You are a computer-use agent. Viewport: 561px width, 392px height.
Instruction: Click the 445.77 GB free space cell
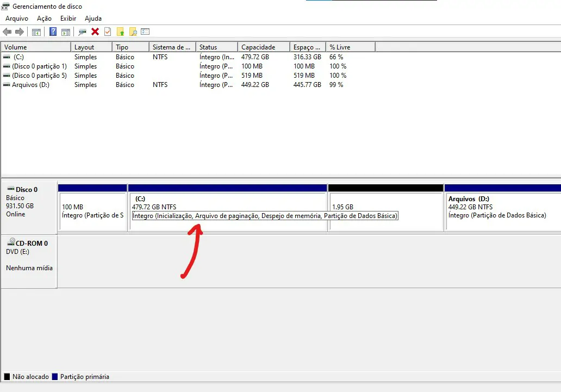[x=307, y=85]
